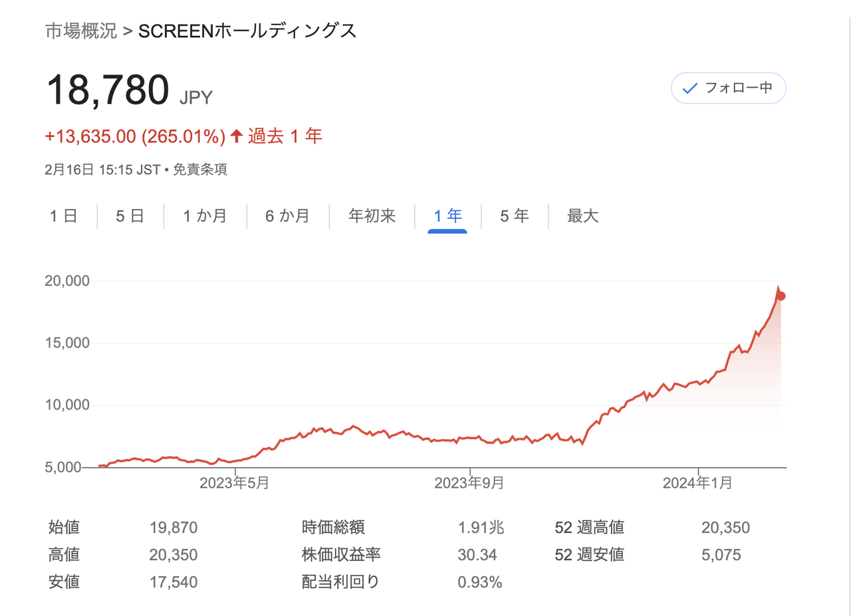Click the 2023年9月 axis label
Screen dimensions: 851x616
point(469,483)
